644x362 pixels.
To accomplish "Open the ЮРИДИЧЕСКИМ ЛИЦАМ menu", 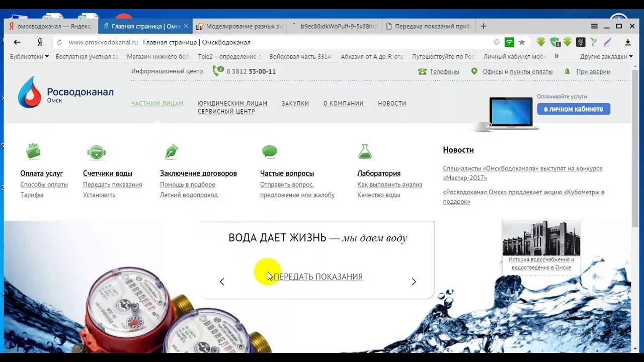I will (x=232, y=104).
